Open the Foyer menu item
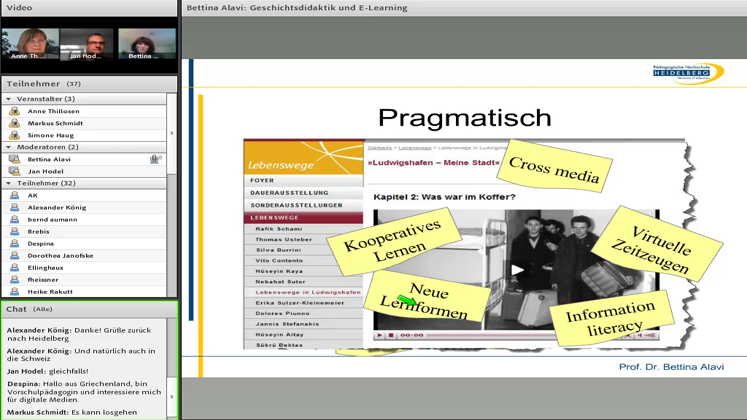The image size is (747, 420). tap(263, 181)
